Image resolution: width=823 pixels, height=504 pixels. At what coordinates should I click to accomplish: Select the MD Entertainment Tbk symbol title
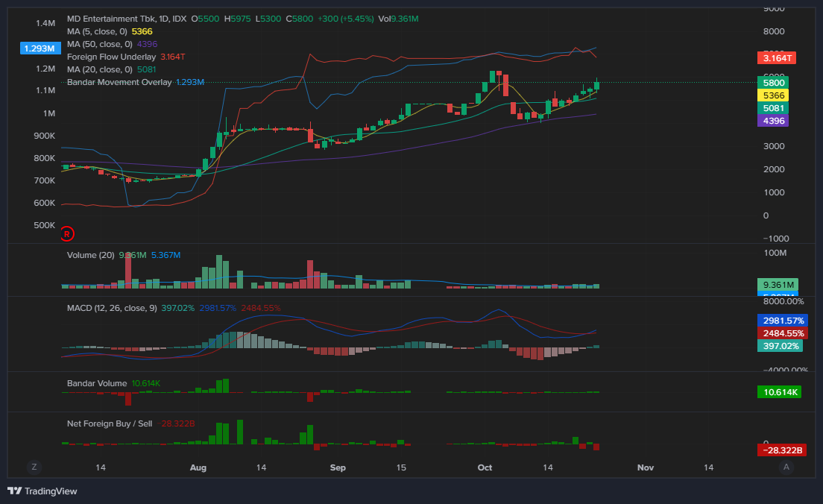(x=116, y=19)
